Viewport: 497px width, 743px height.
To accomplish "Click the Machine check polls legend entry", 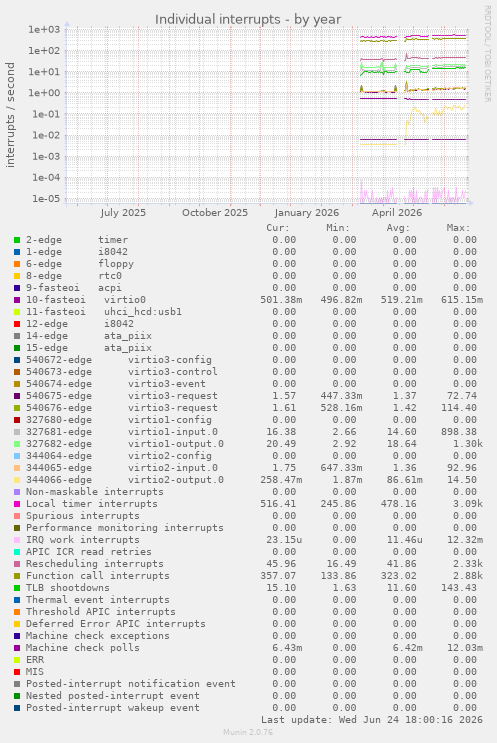I will pos(83,648).
